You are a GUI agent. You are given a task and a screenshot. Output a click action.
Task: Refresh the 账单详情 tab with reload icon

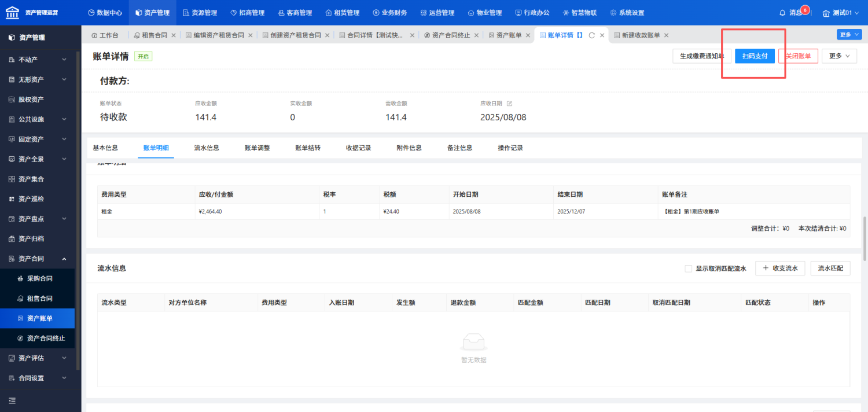pos(591,35)
